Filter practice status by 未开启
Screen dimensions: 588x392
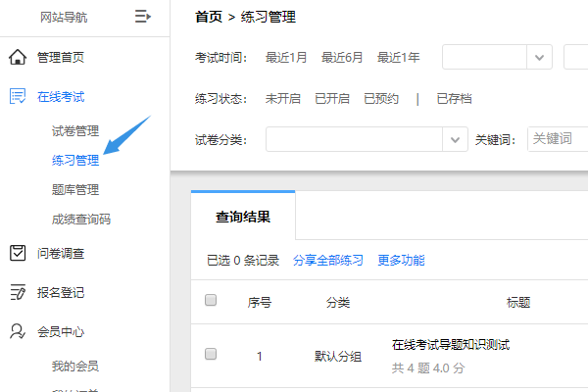point(283,99)
